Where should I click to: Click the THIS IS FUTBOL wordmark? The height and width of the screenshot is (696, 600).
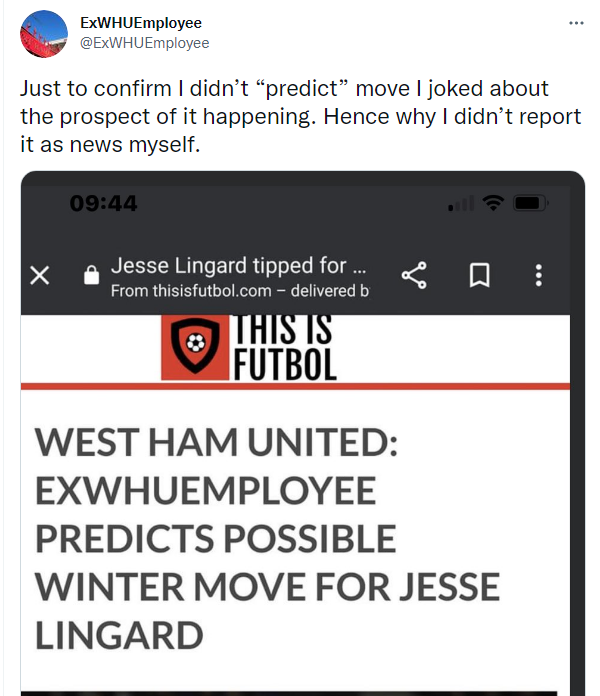coord(284,348)
